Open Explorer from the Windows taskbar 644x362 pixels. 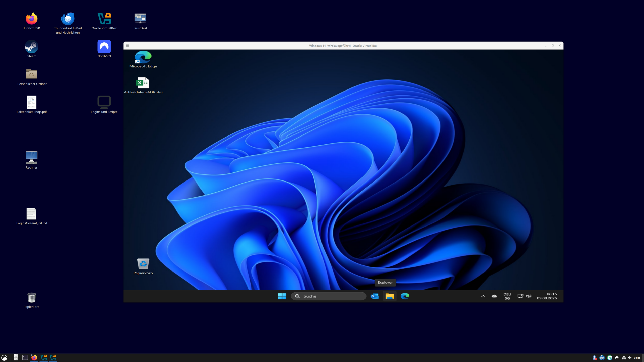pyautogui.click(x=390, y=296)
